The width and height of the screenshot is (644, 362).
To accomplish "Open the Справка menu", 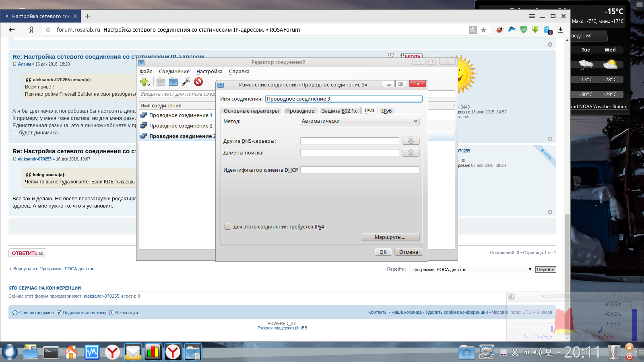I will 239,72.
